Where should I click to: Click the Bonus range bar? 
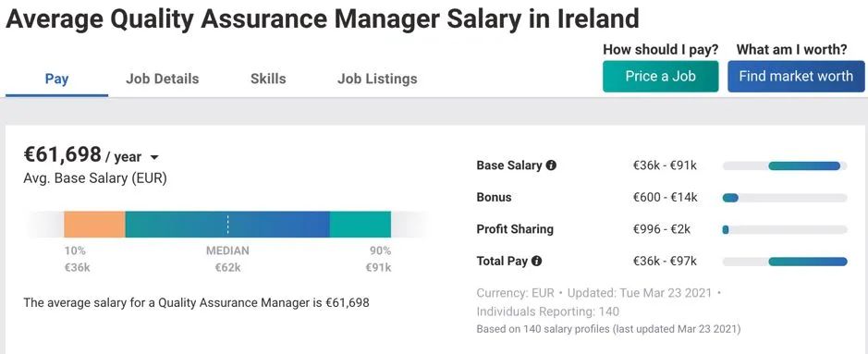785,198
